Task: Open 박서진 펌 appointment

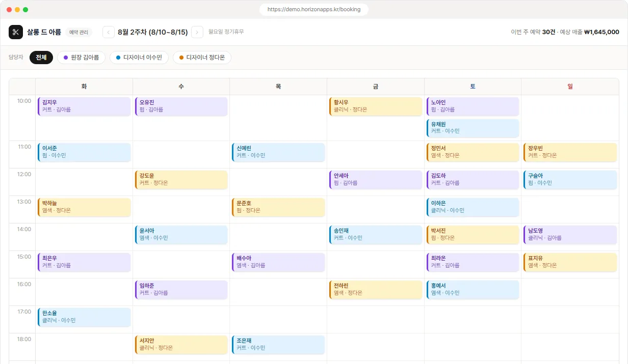Action: [x=473, y=235]
